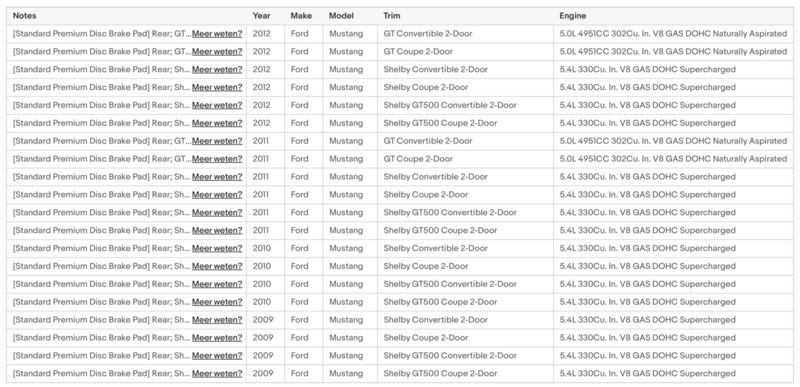The width and height of the screenshot is (800, 387).
Task: Open Meer weten for 2010 Shelby GT500 Coupe
Action: (x=217, y=302)
